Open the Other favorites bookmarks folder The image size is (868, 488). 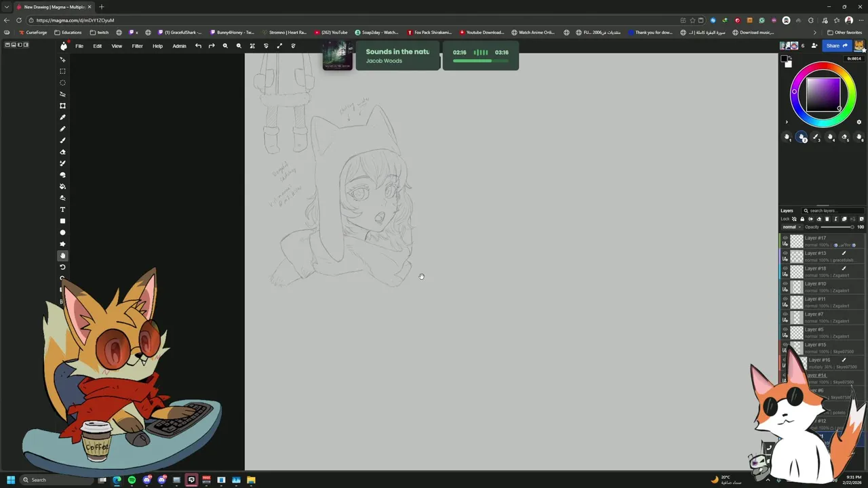click(x=844, y=33)
